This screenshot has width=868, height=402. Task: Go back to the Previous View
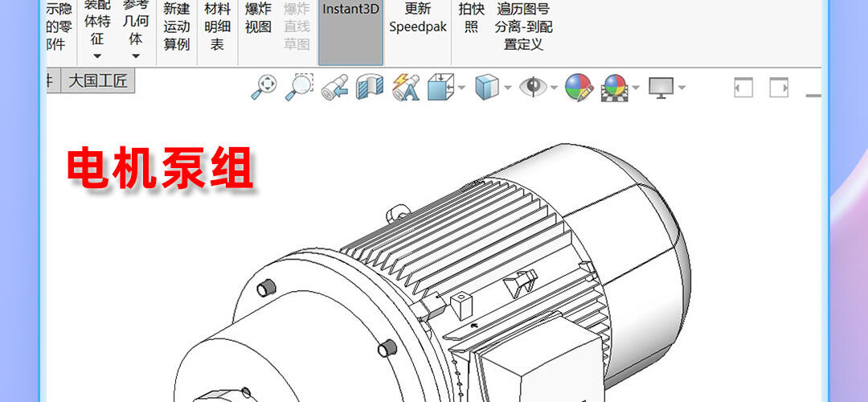(335, 88)
